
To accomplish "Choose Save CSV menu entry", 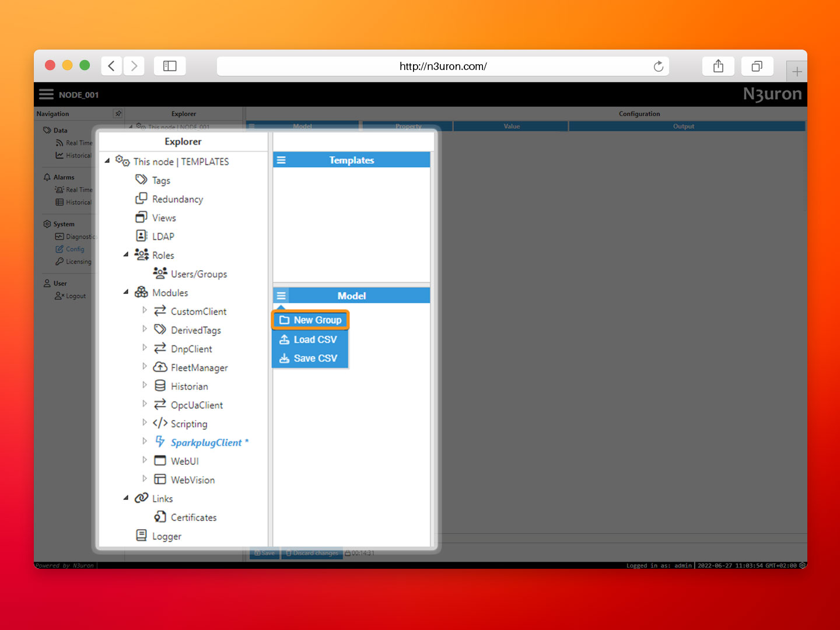I will click(310, 358).
